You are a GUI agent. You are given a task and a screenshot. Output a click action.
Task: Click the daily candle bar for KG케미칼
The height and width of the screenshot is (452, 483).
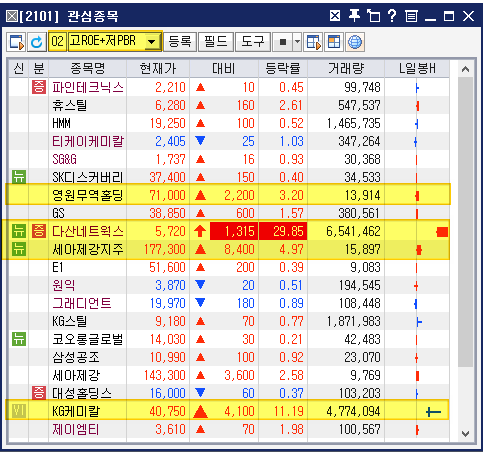coord(433,412)
